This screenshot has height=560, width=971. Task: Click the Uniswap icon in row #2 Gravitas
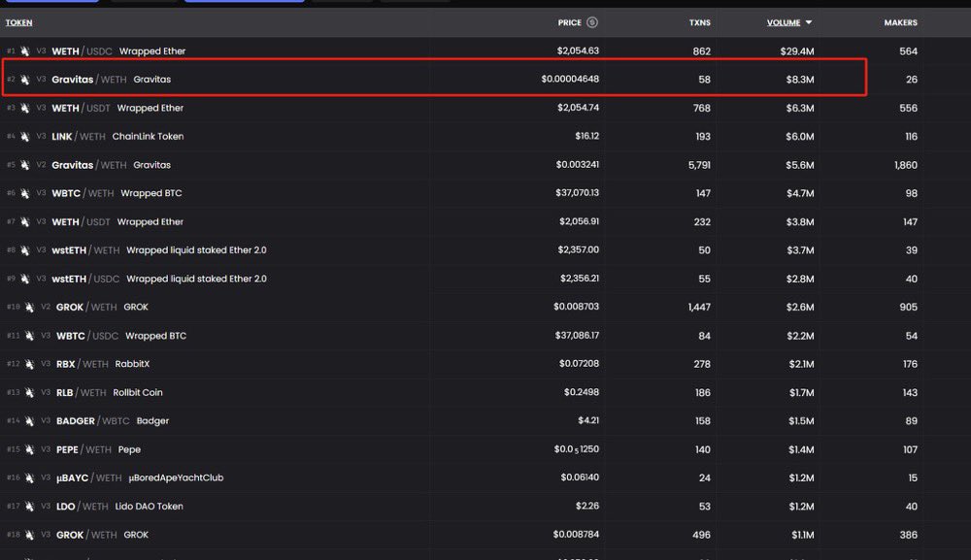point(25,80)
